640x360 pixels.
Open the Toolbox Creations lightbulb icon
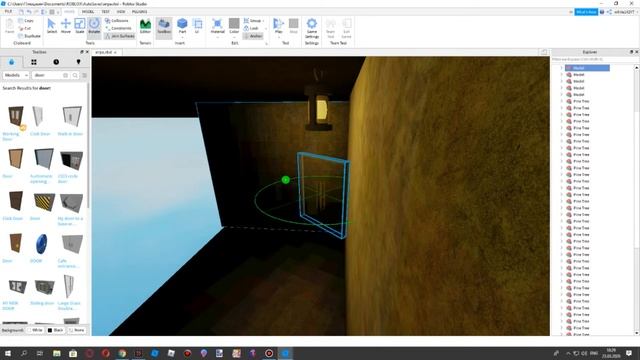tap(78, 62)
